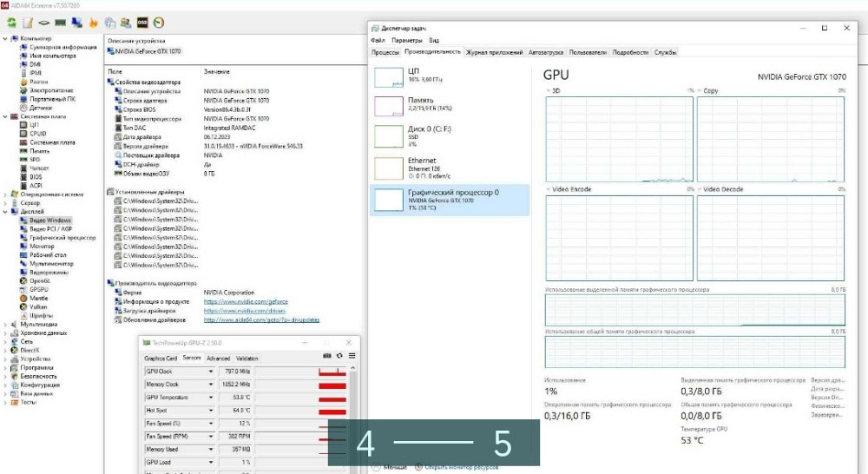Switch to GPU-Z Advanced tab
The height and width of the screenshot is (474, 868).
(218, 358)
